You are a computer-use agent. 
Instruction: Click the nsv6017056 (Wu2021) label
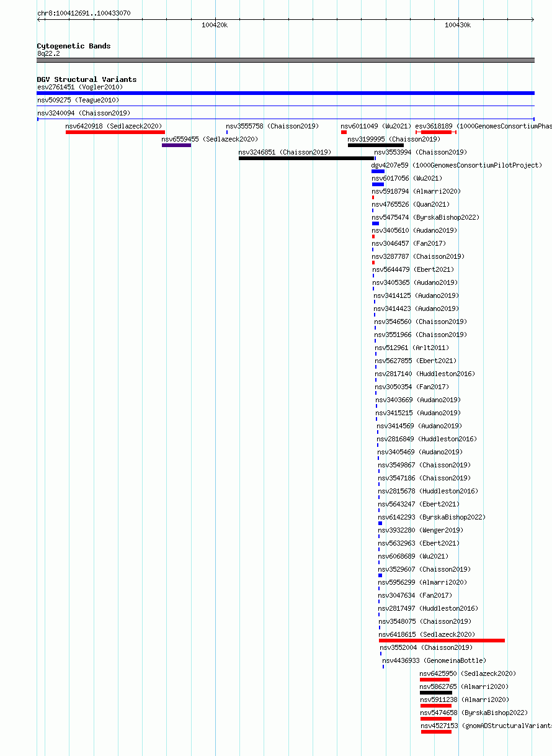(407, 178)
